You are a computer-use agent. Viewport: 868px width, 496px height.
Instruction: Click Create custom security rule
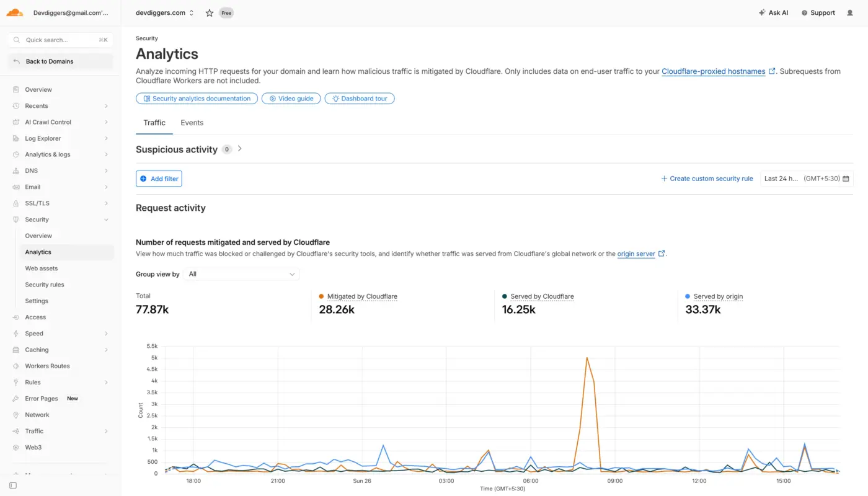[707, 179]
